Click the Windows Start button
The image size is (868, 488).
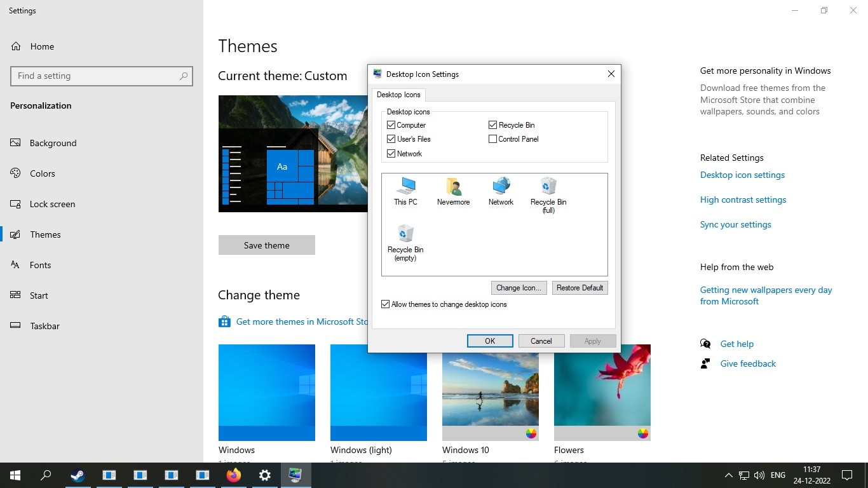[x=15, y=475]
